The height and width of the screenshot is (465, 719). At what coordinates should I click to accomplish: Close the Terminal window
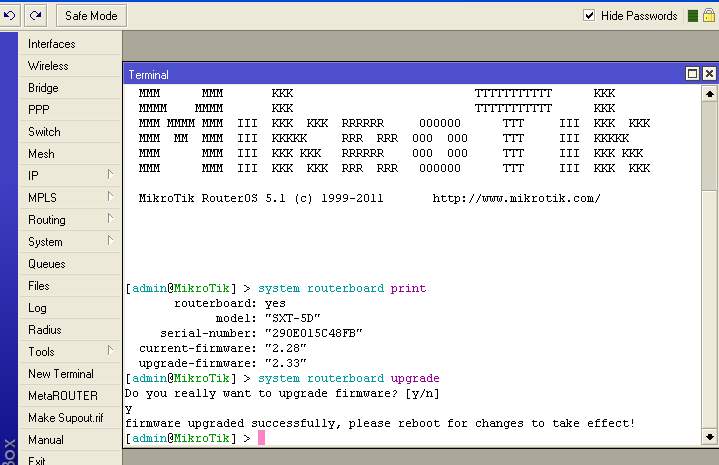point(709,74)
